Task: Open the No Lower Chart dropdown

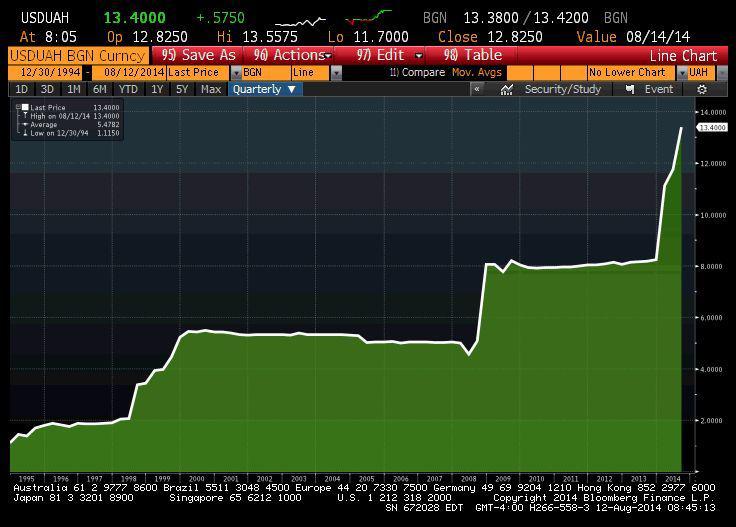Action: (x=680, y=73)
